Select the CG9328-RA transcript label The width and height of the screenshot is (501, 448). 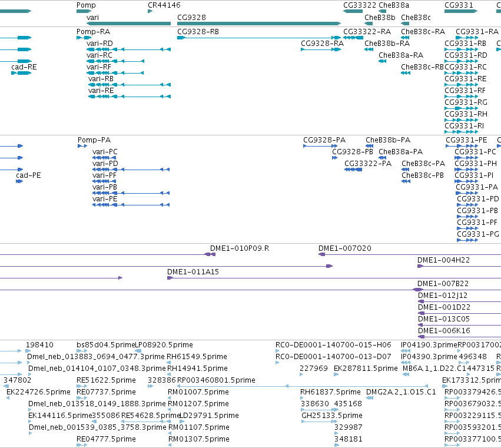[x=322, y=44]
